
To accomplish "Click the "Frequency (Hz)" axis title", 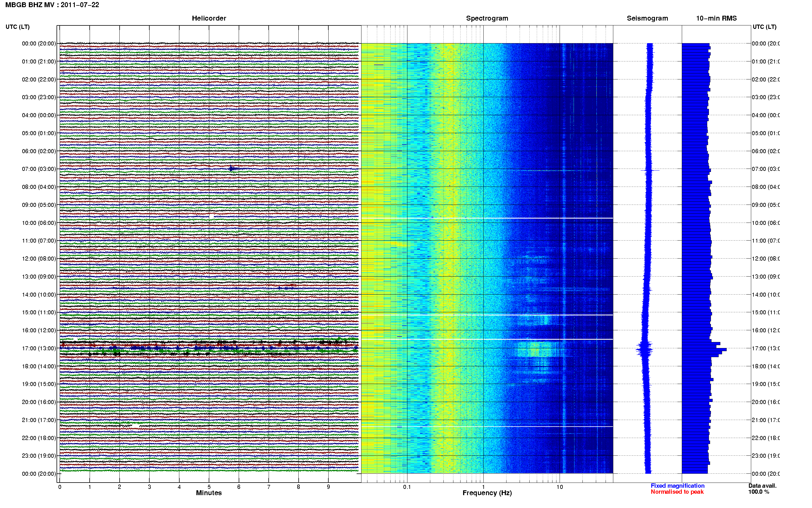I will [487, 493].
